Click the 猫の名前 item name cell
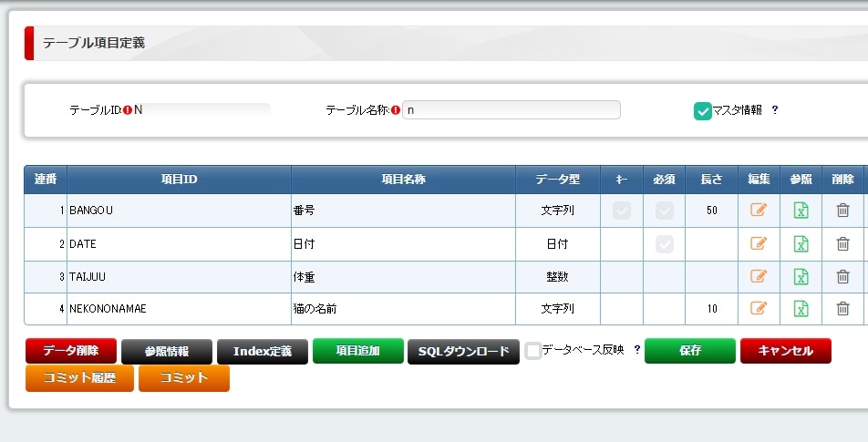Screen dimensions: 868x442 [x=403, y=309]
